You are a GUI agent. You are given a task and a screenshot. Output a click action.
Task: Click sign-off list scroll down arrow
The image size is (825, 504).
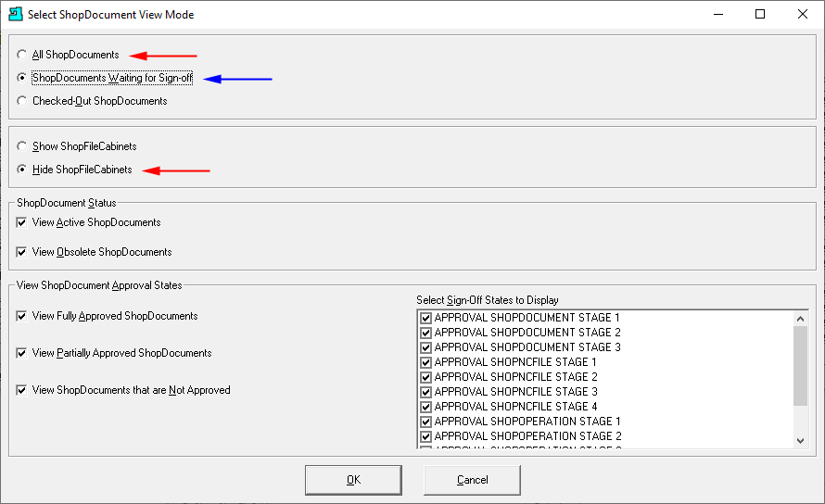click(x=800, y=441)
